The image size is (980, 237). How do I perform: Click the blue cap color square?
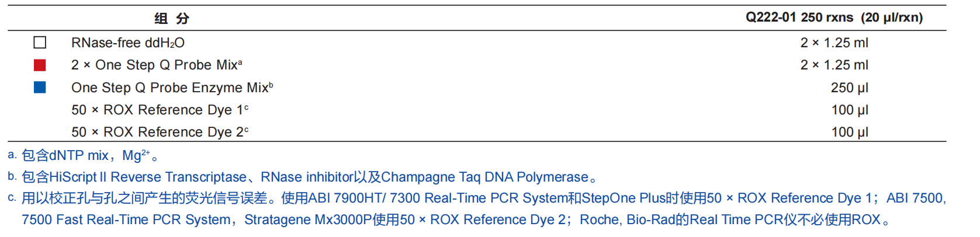(x=40, y=87)
